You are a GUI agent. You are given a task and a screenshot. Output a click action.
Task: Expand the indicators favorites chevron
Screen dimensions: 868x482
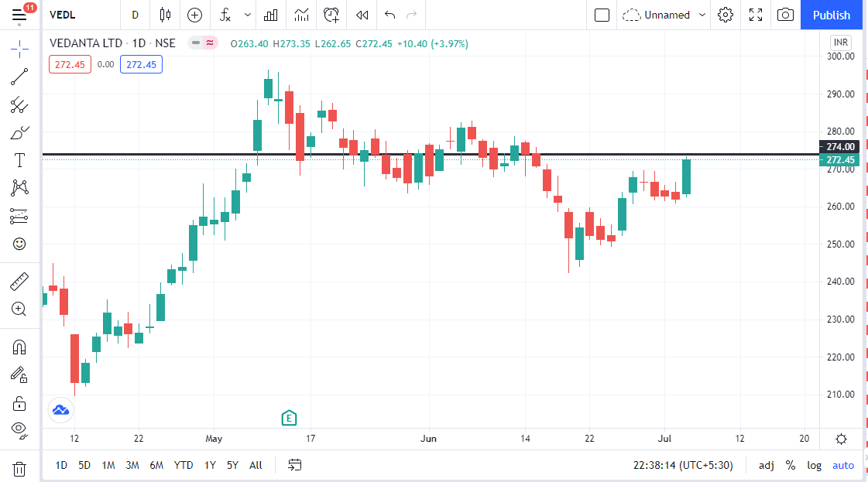(247, 15)
